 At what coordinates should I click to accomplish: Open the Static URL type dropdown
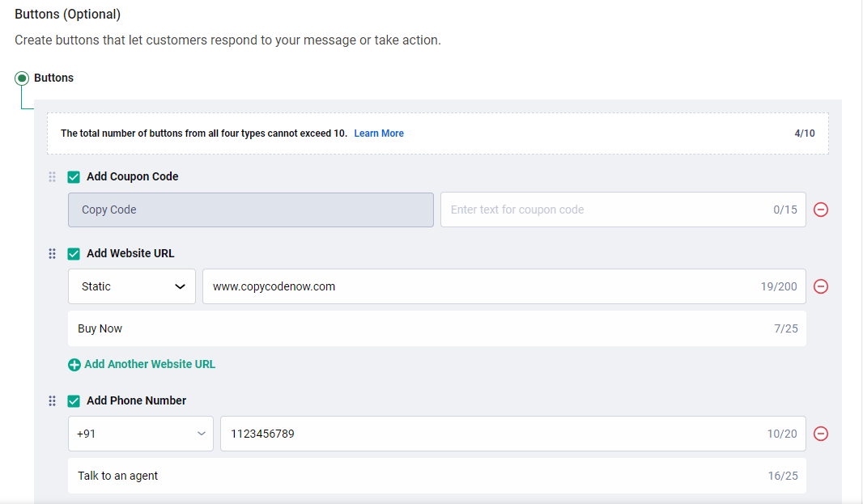tap(131, 286)
